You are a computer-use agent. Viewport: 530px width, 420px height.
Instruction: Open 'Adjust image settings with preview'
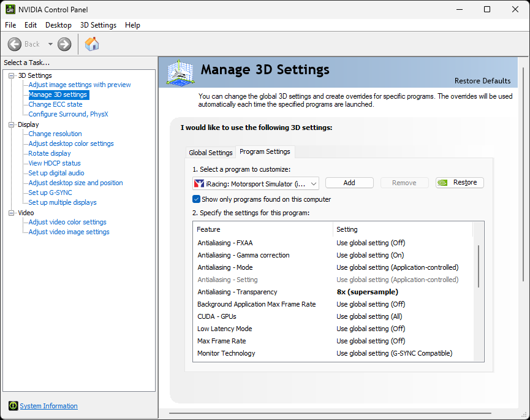click(x=80, y=85)
